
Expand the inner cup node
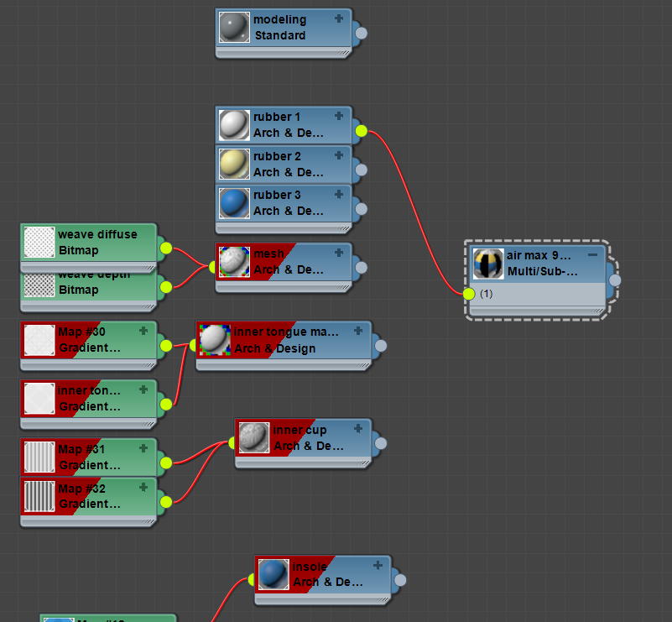point(358,429)
